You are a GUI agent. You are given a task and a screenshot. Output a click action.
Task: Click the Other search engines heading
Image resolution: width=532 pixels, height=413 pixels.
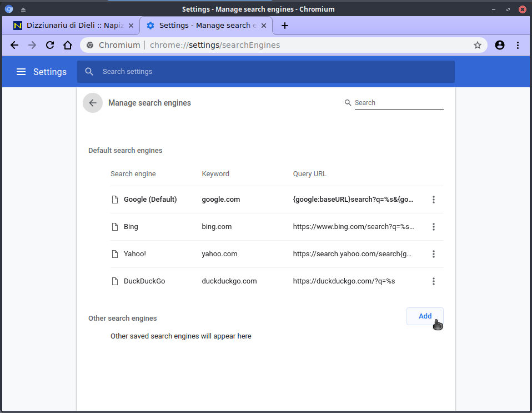pyautogui.click(x=123, y=319)
